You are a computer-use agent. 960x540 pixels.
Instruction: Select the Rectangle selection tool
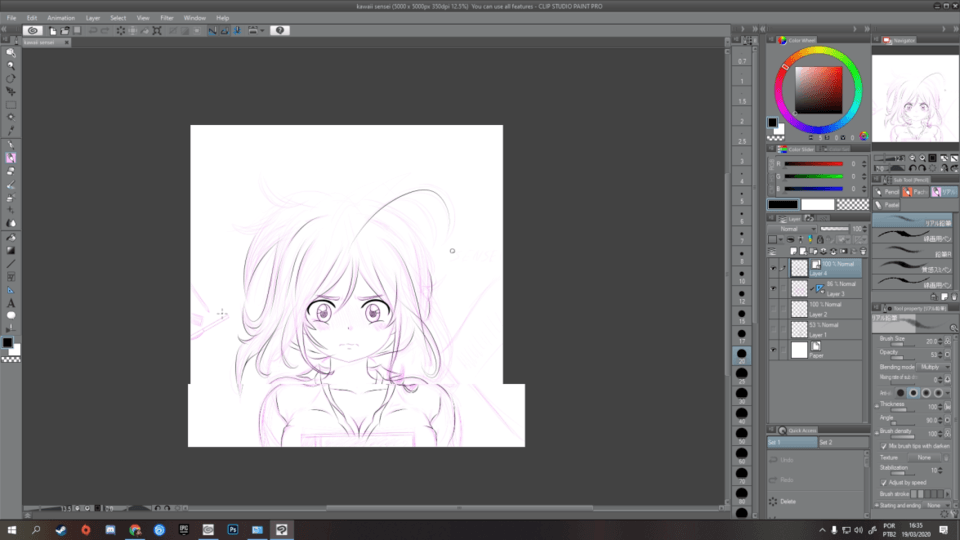click(11, 104)
